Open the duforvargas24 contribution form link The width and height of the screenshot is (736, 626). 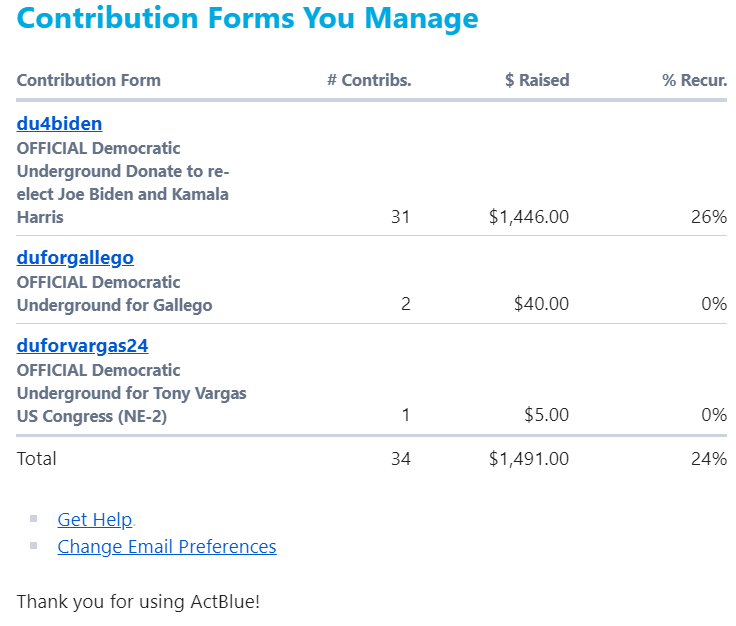(83, 346)
